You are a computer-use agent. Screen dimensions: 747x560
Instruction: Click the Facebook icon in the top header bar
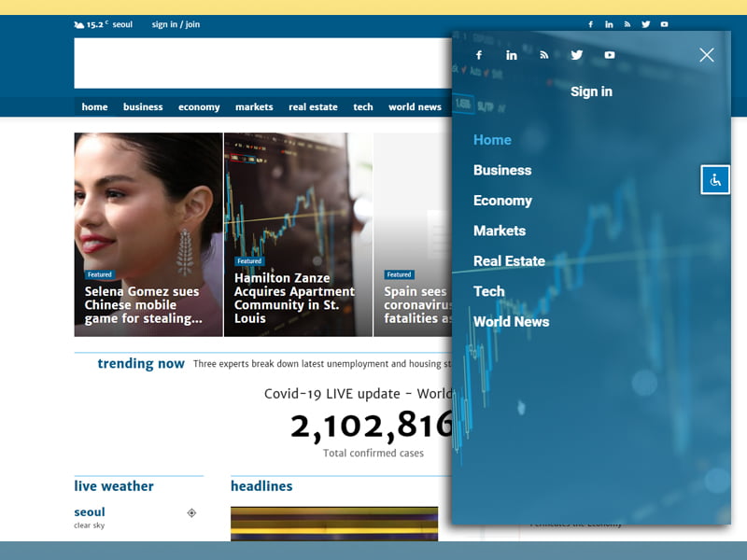pos(590,24)
